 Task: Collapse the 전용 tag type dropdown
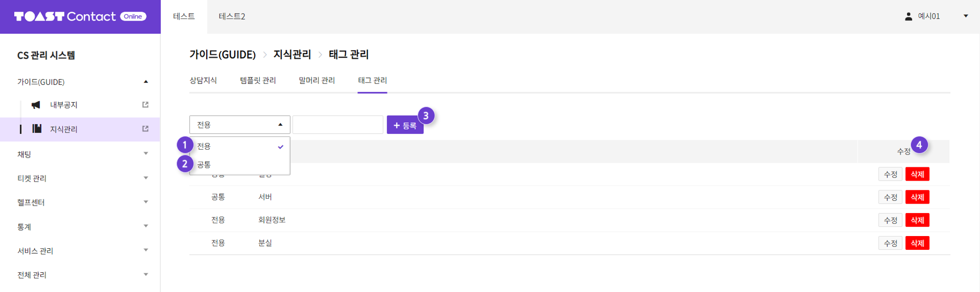(240, 125)
